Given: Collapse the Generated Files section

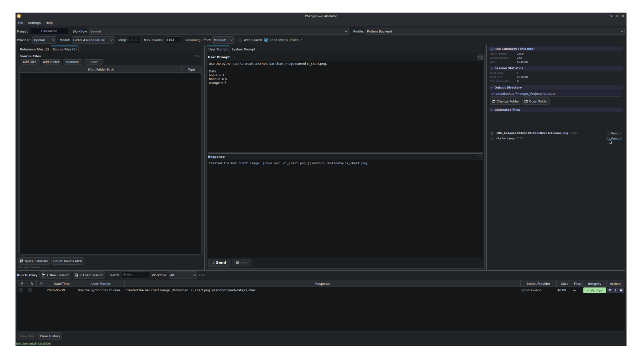Looking at the screenshot, I should pyautogui.click(x=492, y=110).
